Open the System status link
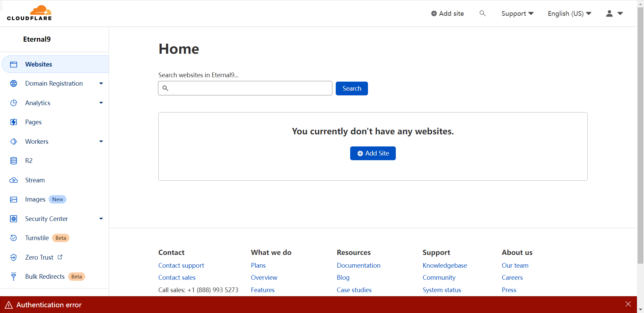 tap(442, 290)
